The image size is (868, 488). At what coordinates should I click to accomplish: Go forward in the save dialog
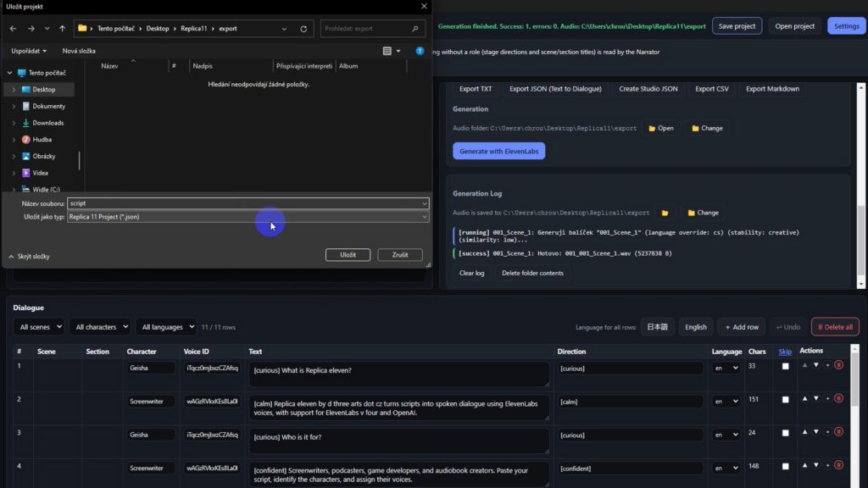[x=31, y=28]
